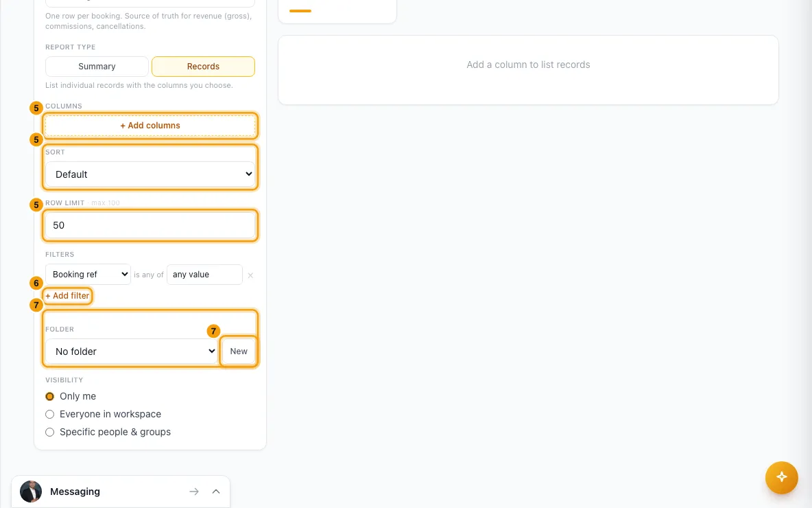
Task: Click the Messaging user avatar
Action: [x=31, y=492]
